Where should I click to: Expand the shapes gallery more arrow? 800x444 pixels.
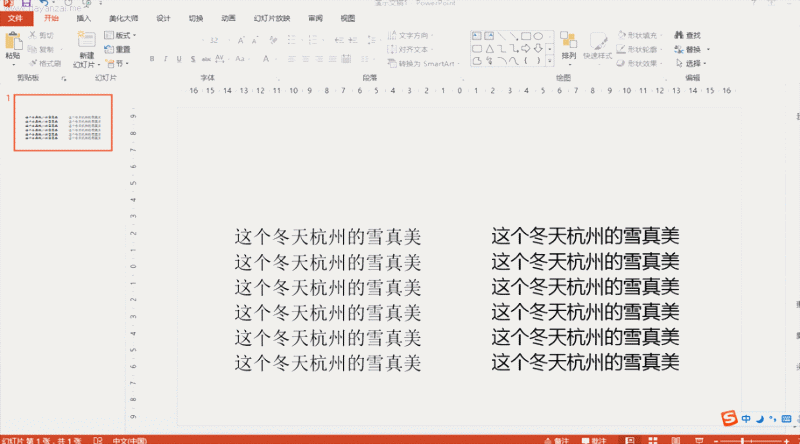(550, 60)
